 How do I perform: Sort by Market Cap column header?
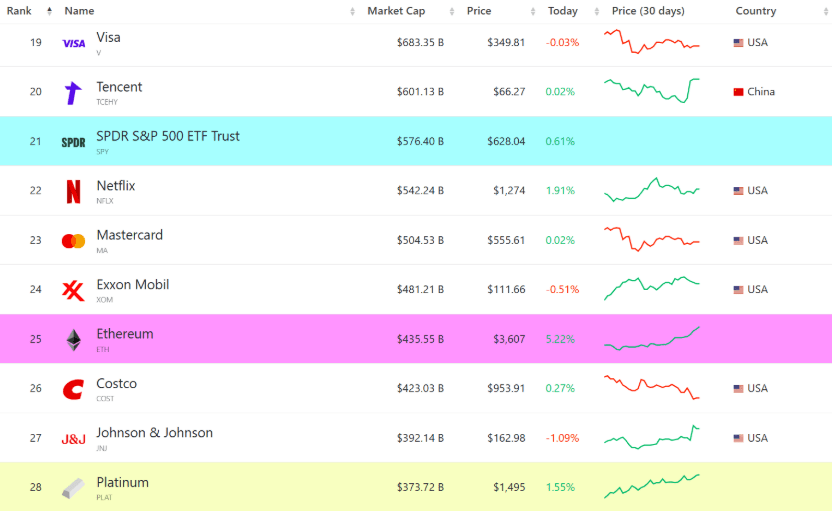pos(394,11)
